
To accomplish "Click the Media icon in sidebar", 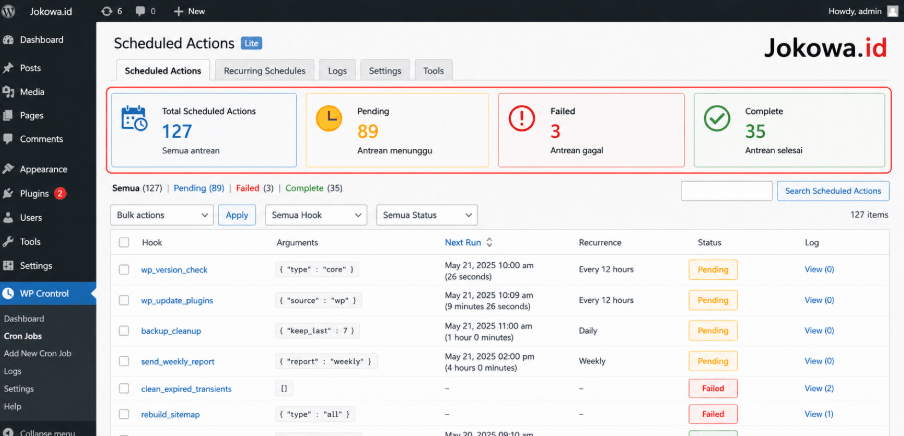I will click(x=8, y=92).
